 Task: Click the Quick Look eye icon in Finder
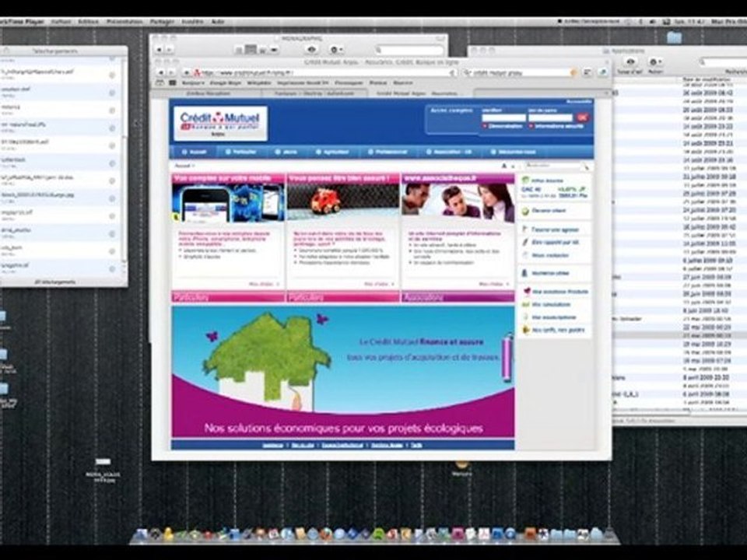pos(311,50)
